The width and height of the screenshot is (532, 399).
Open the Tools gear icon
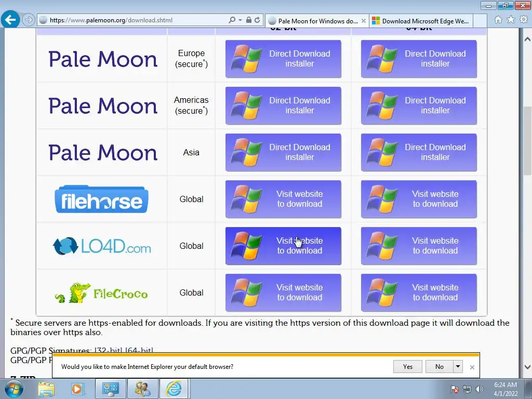tap(524, 20)
